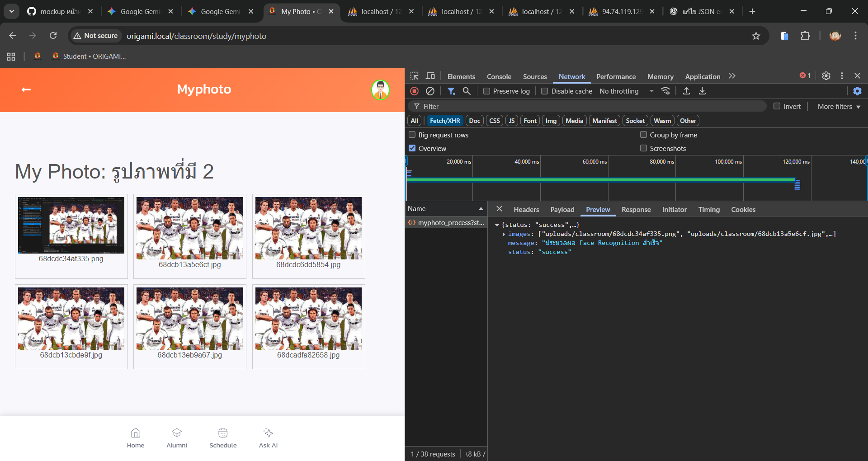Uncheck the Overview checkbox

click(412, 148)
